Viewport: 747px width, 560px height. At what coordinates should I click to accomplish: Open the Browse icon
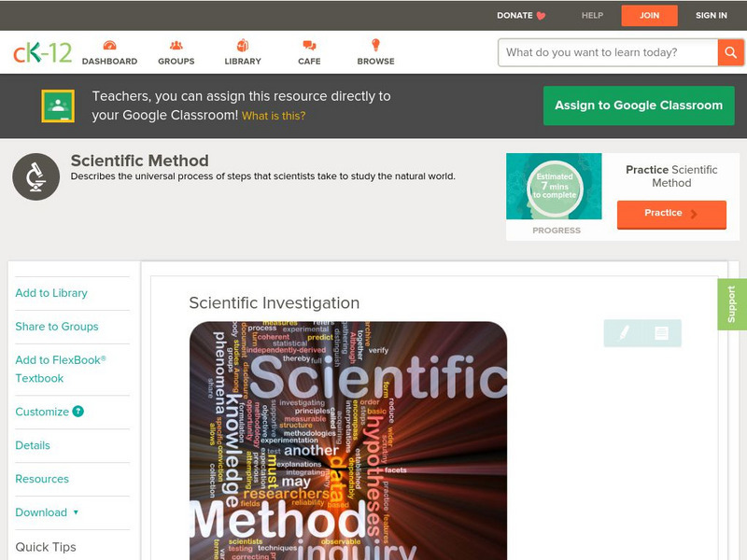click(x=375, y=44)
